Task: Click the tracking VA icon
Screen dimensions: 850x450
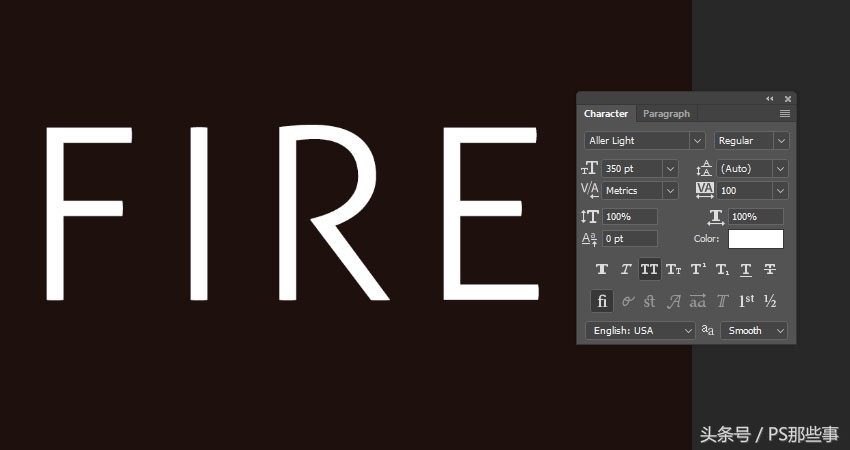Action: pyautogui.click(x=705, y=190)
